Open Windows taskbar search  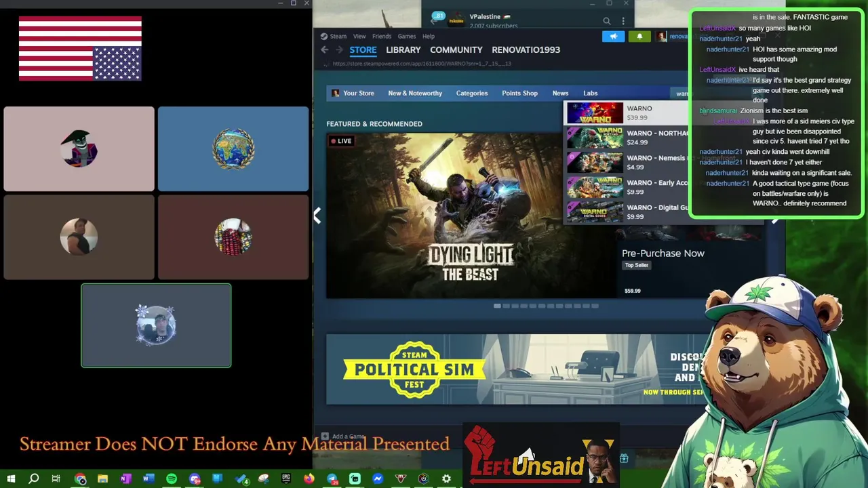[34, 479]
